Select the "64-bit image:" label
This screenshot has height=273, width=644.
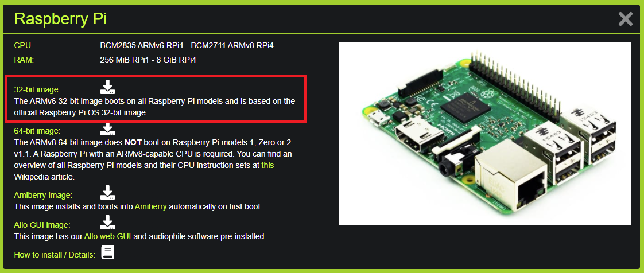click(x=37, y=131)
